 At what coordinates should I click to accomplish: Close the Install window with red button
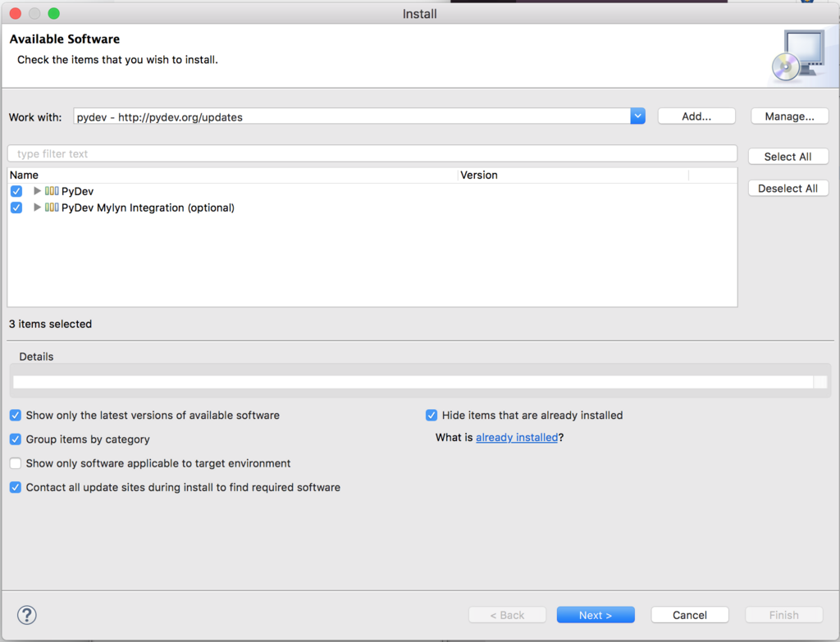[16, 13]
